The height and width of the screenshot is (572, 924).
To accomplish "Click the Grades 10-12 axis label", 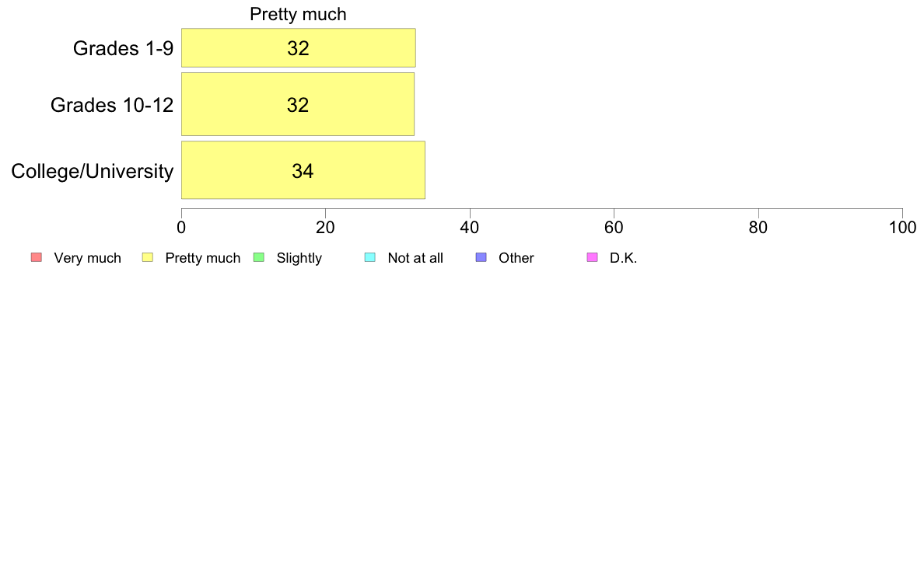I will click(x=112, y=105).
